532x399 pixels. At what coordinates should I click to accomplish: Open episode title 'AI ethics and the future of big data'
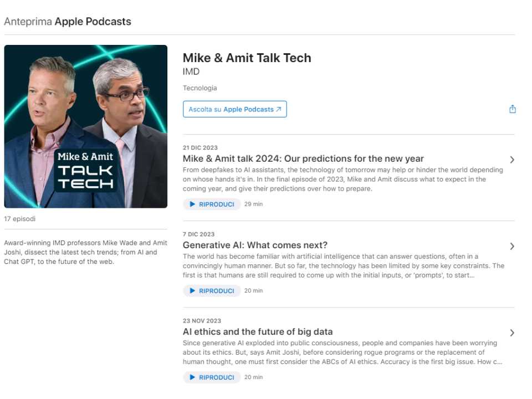click(258, 331)
